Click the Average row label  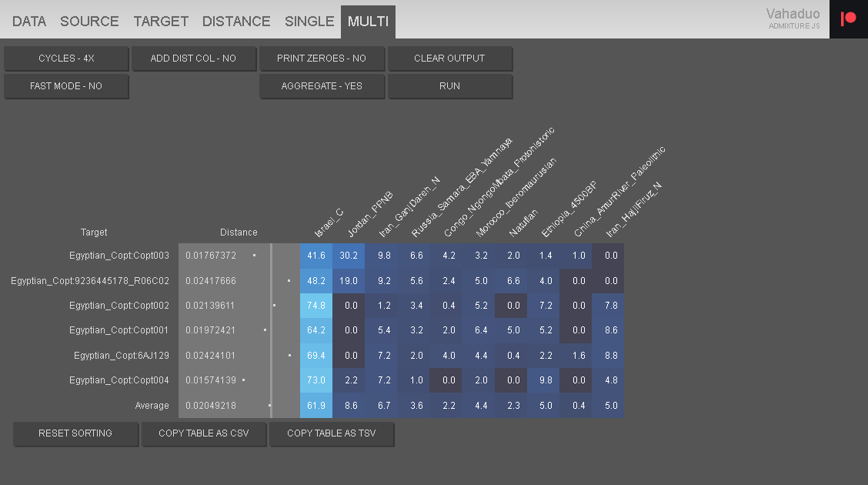pos(152,406)
